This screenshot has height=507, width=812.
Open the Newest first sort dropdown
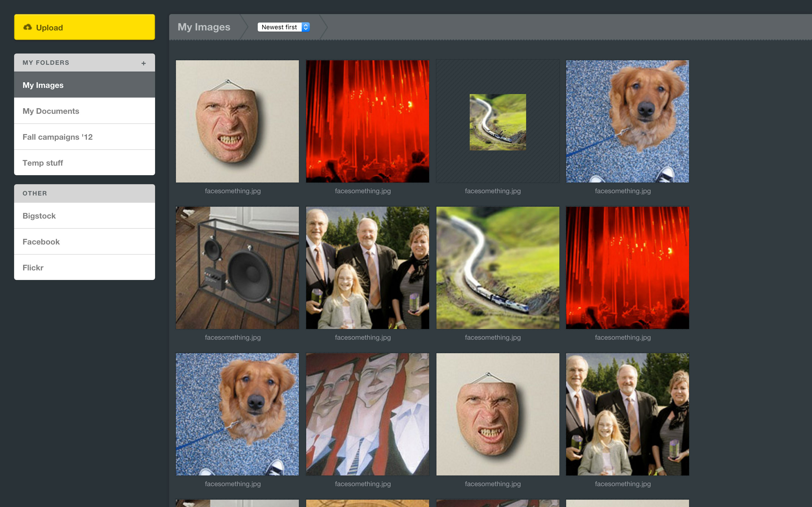click(x=284, y=27)
